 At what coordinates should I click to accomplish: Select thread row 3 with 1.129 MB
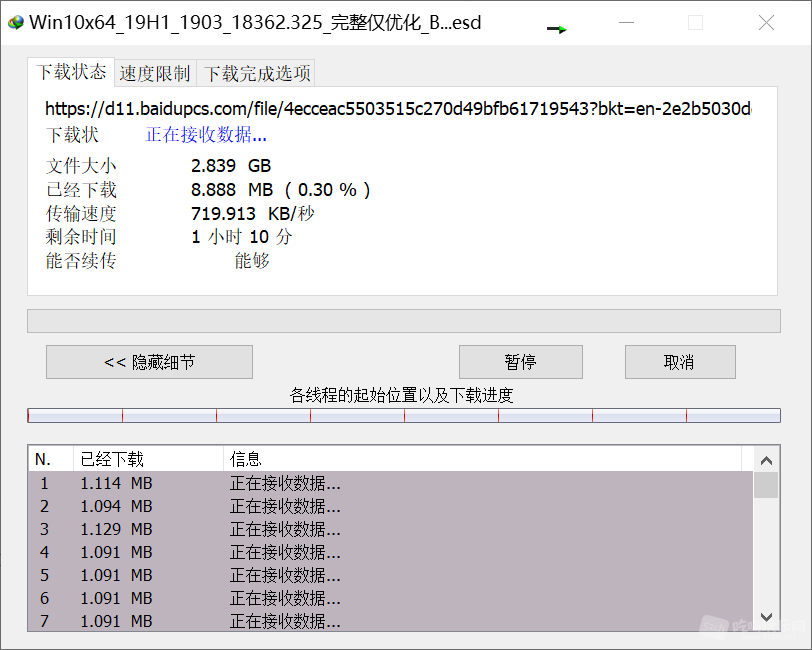tap(390, 529)
